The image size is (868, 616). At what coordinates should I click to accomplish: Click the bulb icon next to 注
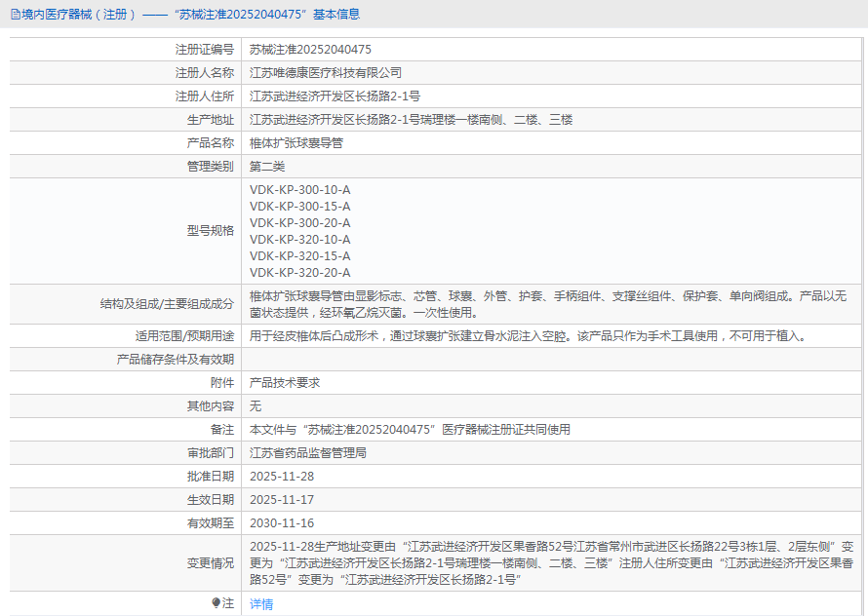click(x=217, y=602)
